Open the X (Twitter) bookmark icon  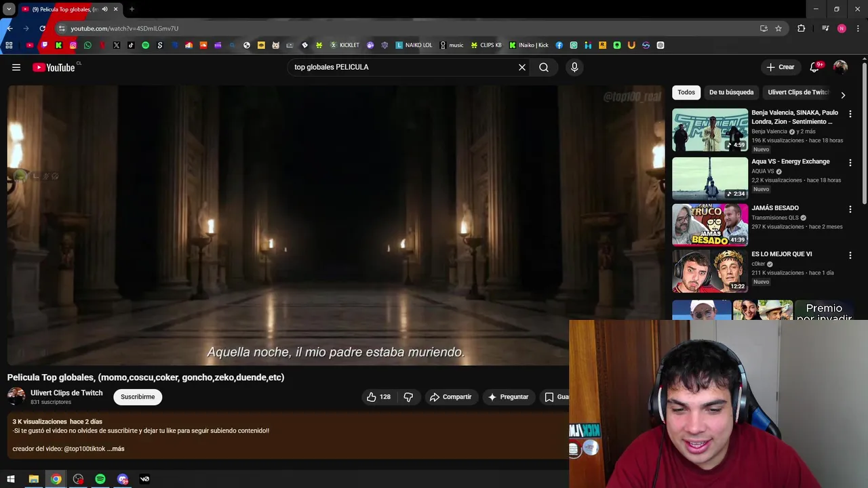click(117, 45)
